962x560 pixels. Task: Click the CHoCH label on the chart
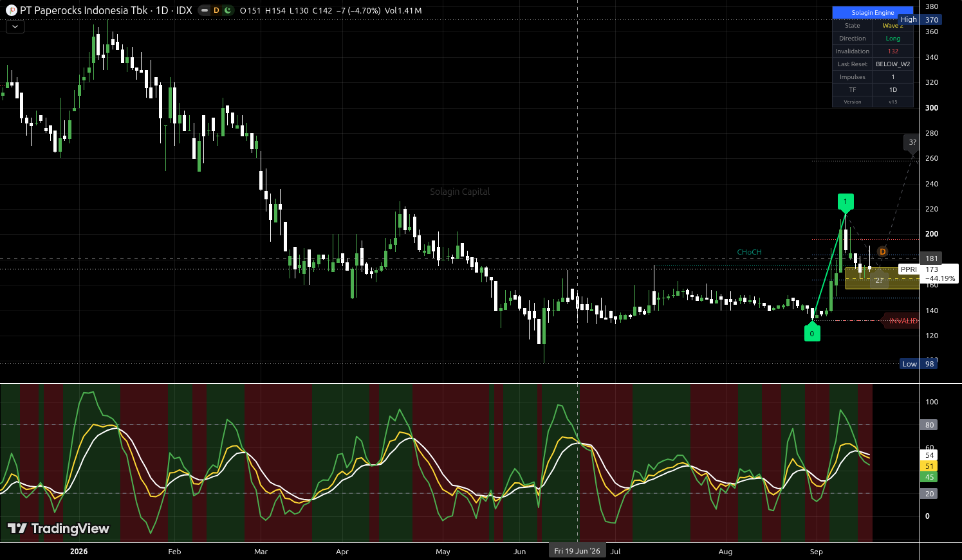tap(750, 252)
